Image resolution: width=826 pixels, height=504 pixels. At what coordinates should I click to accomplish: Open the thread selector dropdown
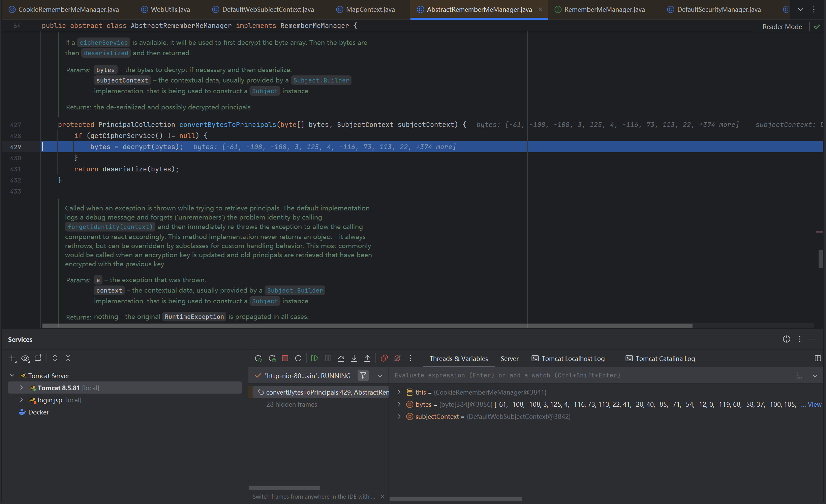point(380,376)
